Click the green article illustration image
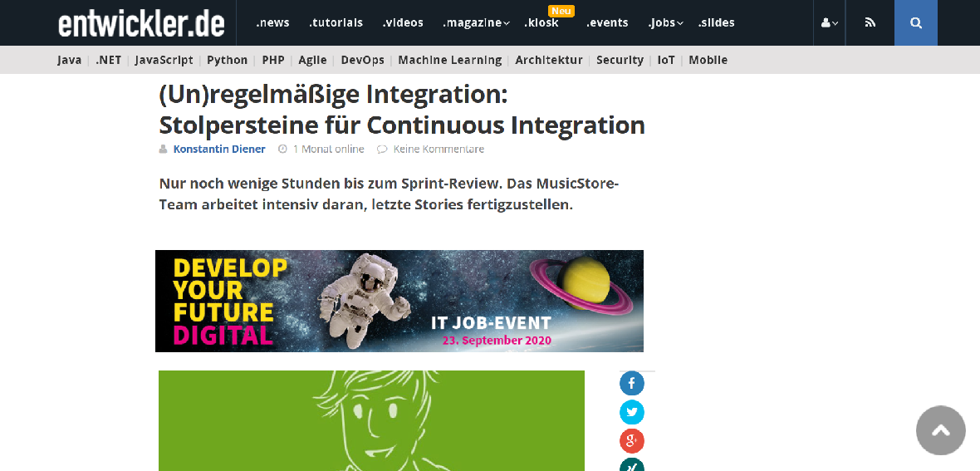Screen dimensions: 980x471 point(371,420)
